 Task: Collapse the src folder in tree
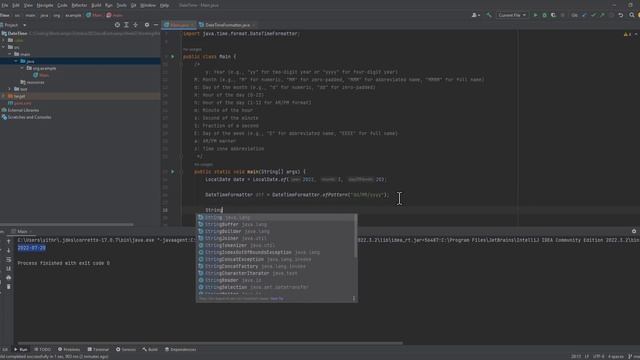(4, 47)
